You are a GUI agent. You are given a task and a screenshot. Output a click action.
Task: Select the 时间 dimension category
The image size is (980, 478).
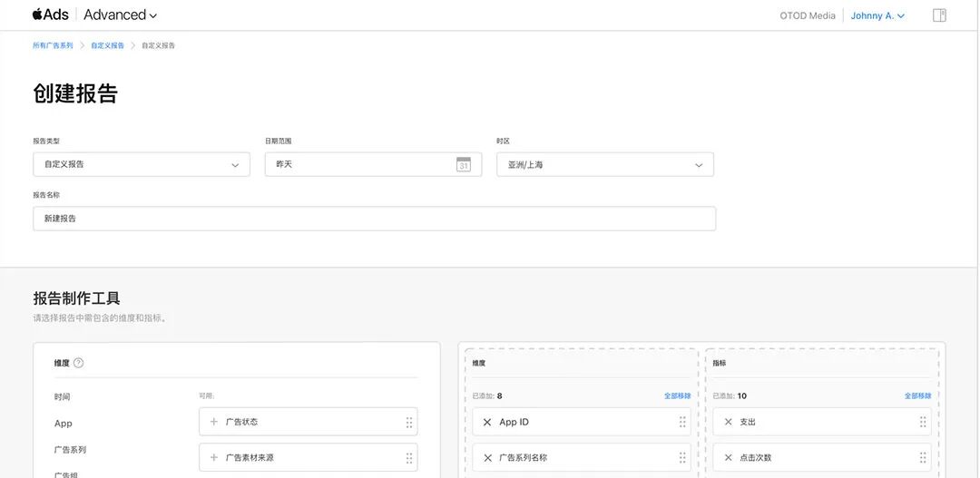pos(63,396)
